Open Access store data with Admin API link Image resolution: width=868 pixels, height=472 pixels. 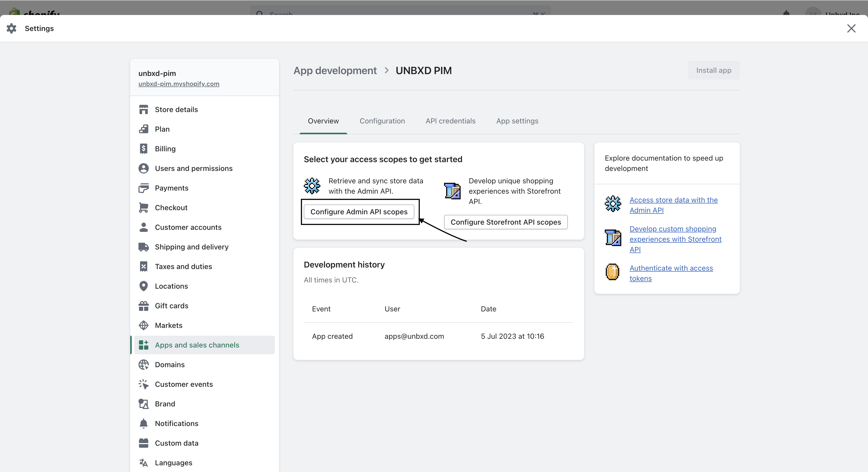673,205
